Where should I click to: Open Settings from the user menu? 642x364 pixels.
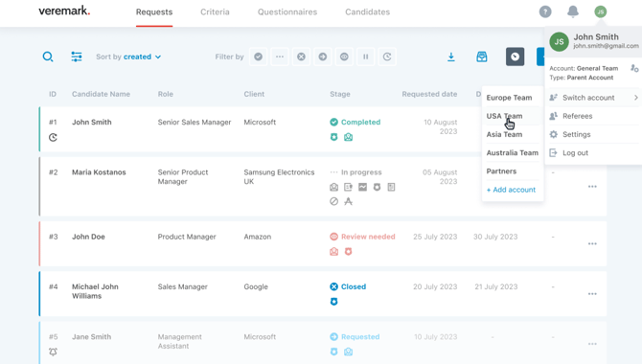594,134
